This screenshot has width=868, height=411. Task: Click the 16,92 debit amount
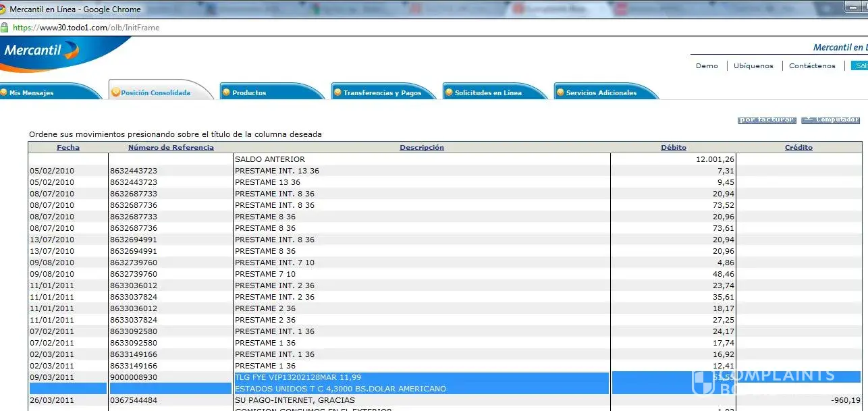point(723,354)
